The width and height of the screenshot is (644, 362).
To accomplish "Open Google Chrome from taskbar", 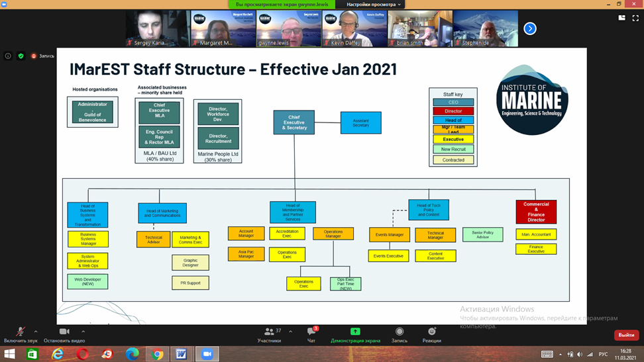I will [x=157, y=354].
